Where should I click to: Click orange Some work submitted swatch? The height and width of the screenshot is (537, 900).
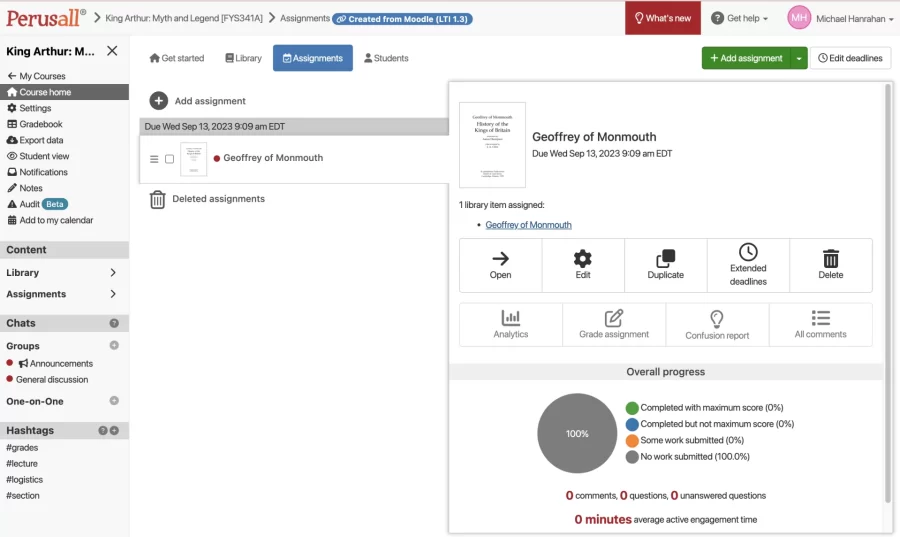632,441
